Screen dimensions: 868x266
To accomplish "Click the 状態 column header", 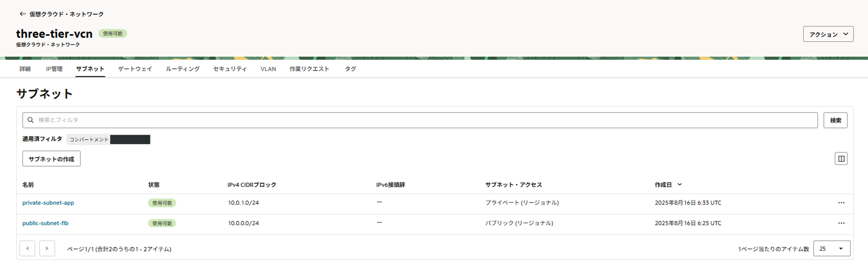I will click(154, 185).
